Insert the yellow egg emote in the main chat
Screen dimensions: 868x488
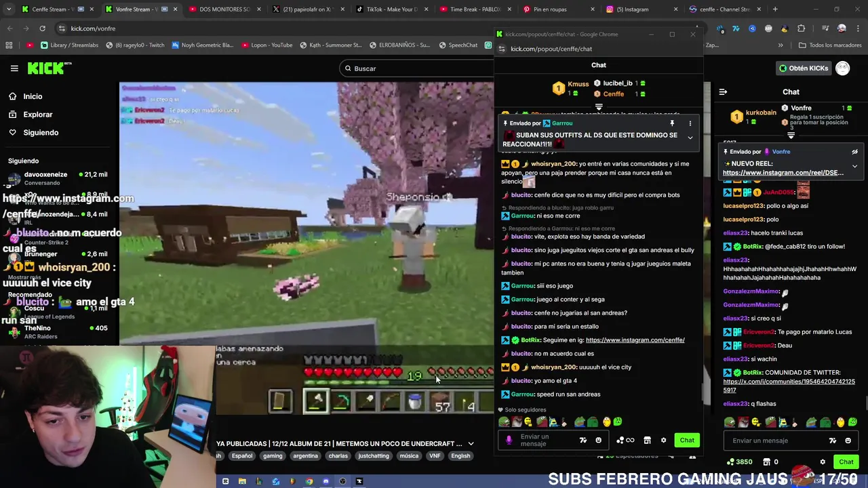[840, 422]
